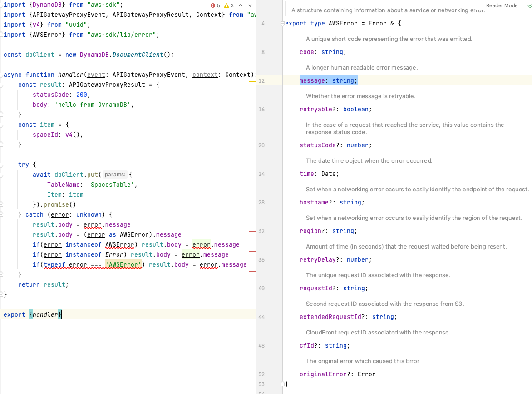Click DynamoDB in first import line

[x=47, y=5]
